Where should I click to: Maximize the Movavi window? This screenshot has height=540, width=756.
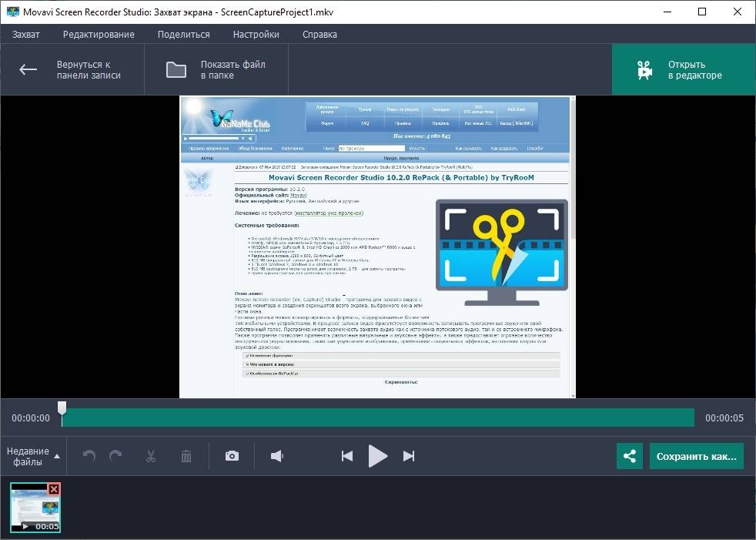(702, 12)
